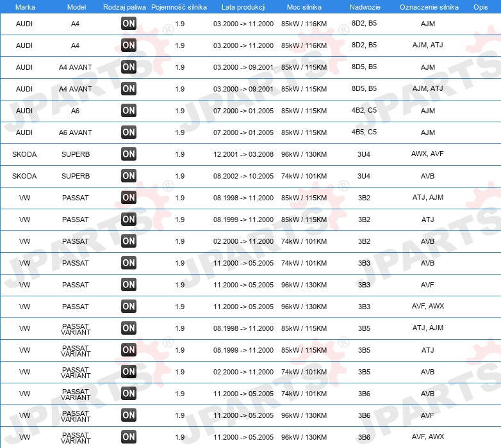Click '02.2000 -> 11.2000' in the Passat 3B2 row
The width and height of the screenshot is (501, 448).
coord(243,241)
